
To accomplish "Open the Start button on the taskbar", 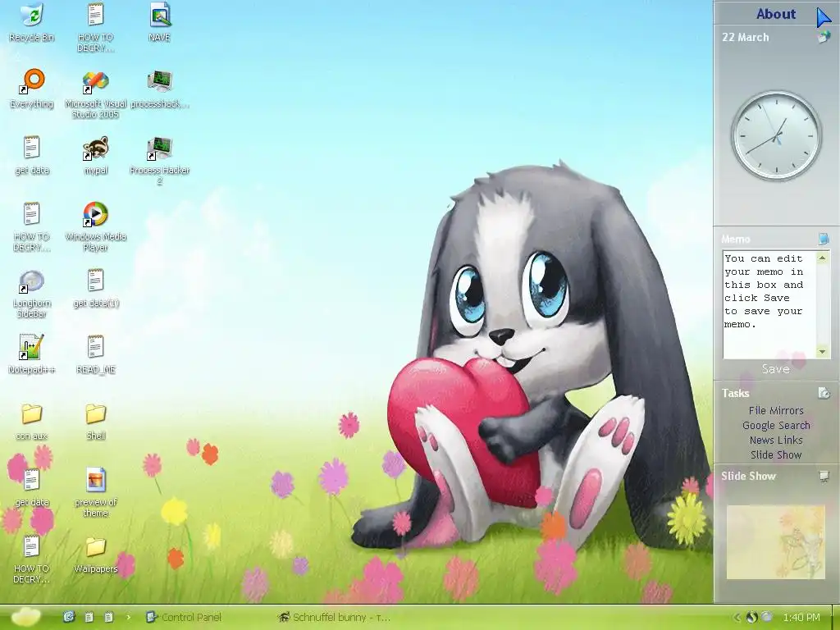I will (x=25, y=617).
